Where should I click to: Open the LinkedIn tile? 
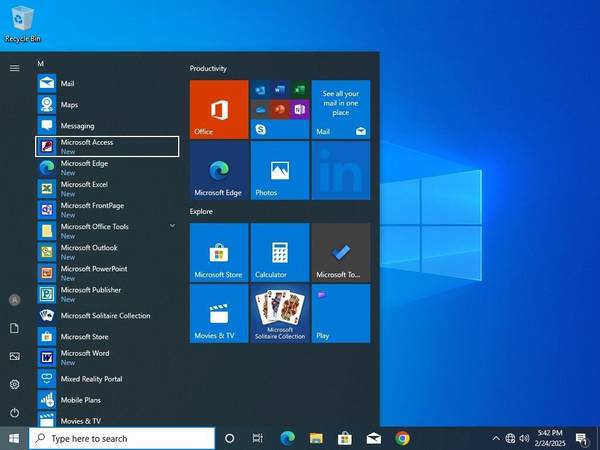(x=340, y=170)
